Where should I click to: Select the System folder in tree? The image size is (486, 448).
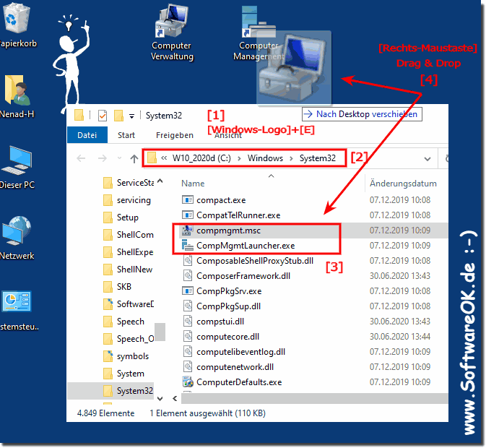(123, 374)
